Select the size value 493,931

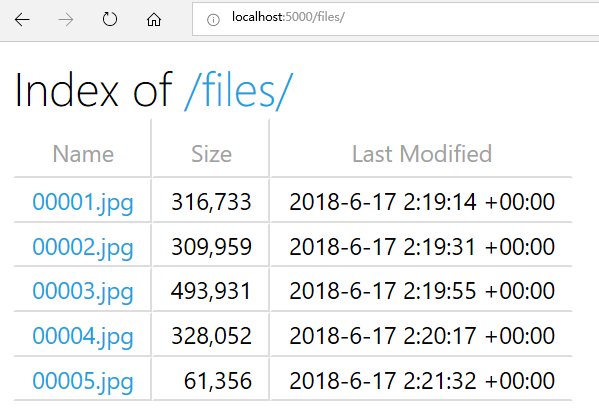[211, 291]
